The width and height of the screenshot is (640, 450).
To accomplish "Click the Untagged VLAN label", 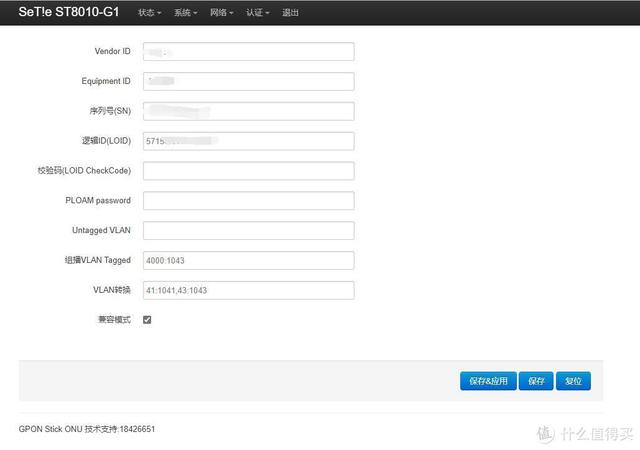I will point(101,230).
